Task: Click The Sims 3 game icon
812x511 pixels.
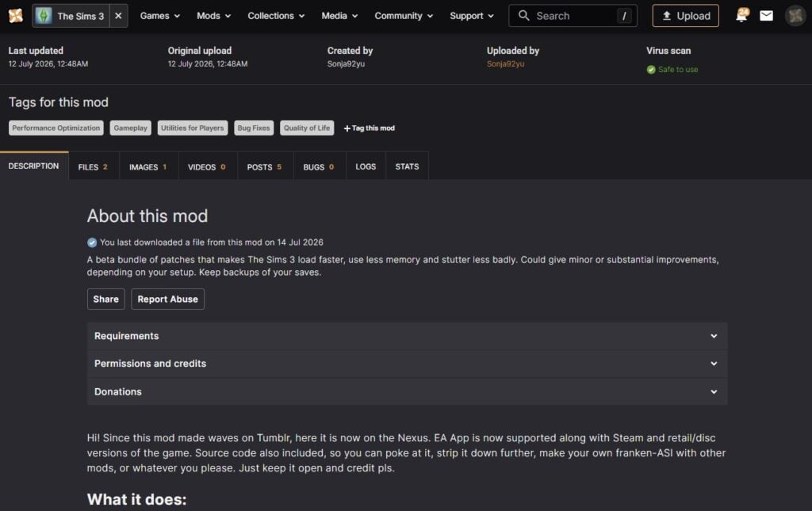Action: [44, 16]
